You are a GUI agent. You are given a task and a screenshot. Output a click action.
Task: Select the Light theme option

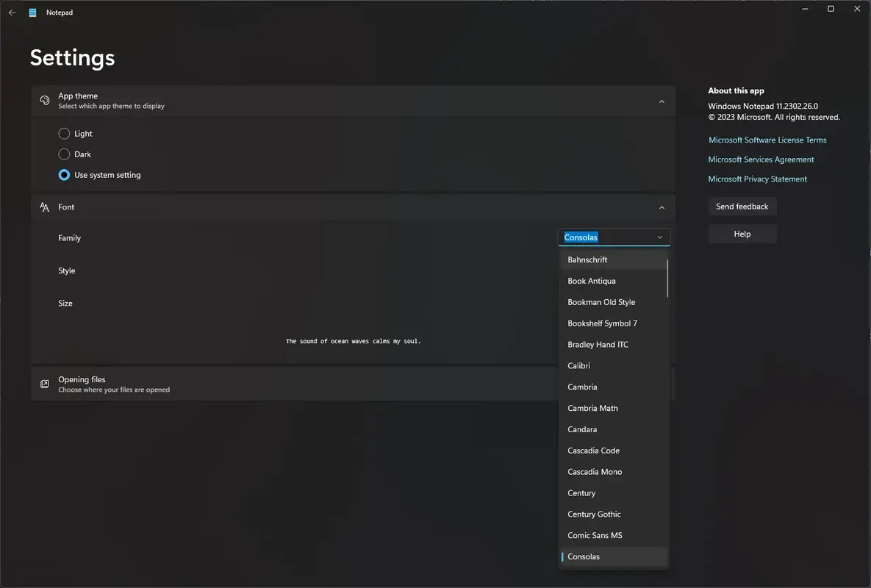click(65, 133)
